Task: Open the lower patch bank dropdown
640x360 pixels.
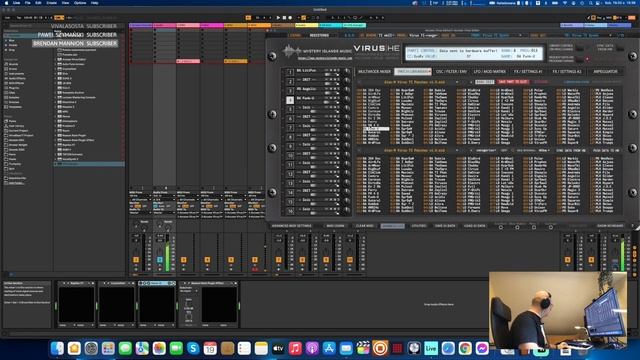Action: point(414,150)
